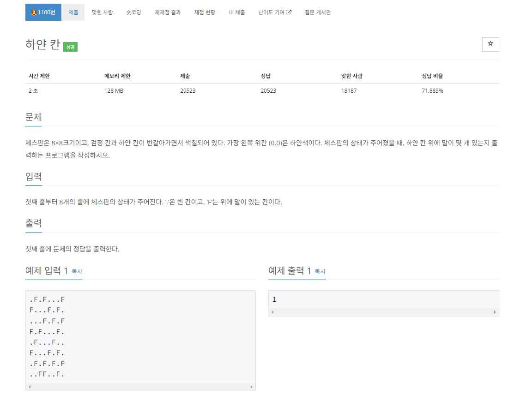Copy sample output 1 via 복사 link
The width and height of the screenshot is (532, 400).
point(320,271)
